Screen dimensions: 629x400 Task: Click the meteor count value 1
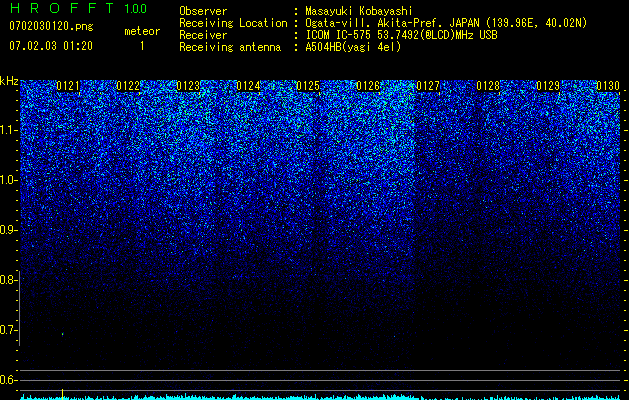pos(142,46)
